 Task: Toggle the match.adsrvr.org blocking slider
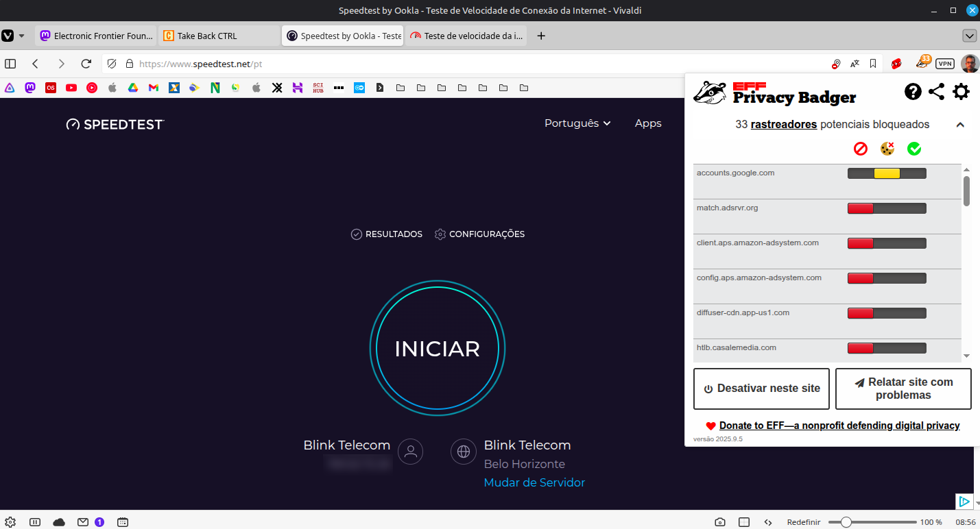[x=887, y=208]
